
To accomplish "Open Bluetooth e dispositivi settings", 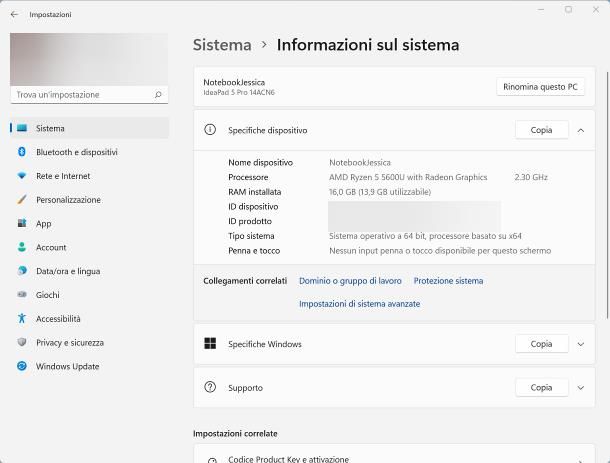I will 89,152.
